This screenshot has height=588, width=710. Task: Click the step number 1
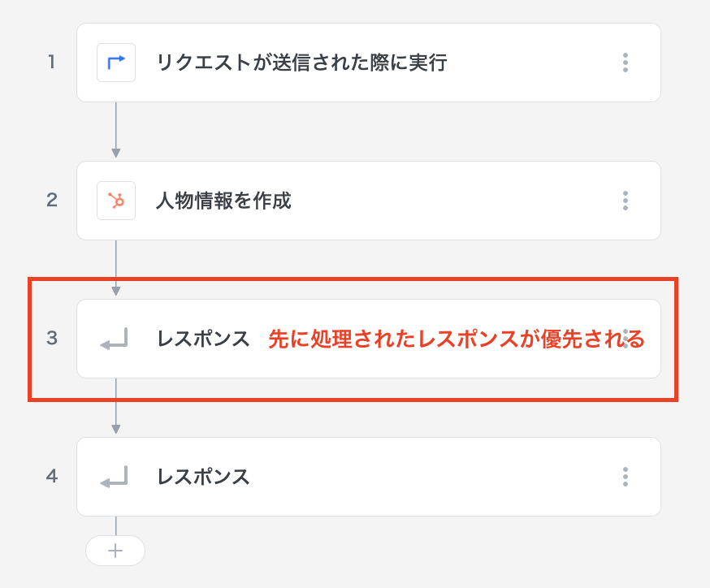coord(51,63)
